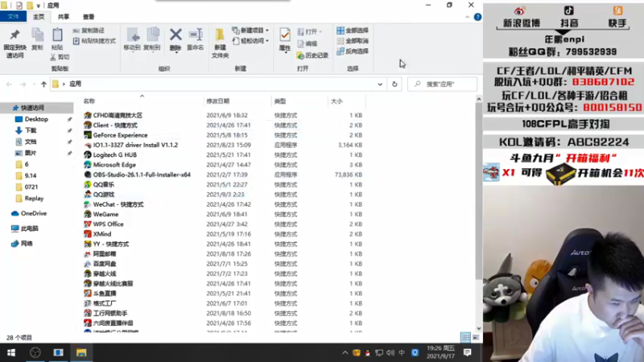Select the Logitech G HUB shortcut
The width and height of the screenshot is (644, 362).
pos(114,154)
